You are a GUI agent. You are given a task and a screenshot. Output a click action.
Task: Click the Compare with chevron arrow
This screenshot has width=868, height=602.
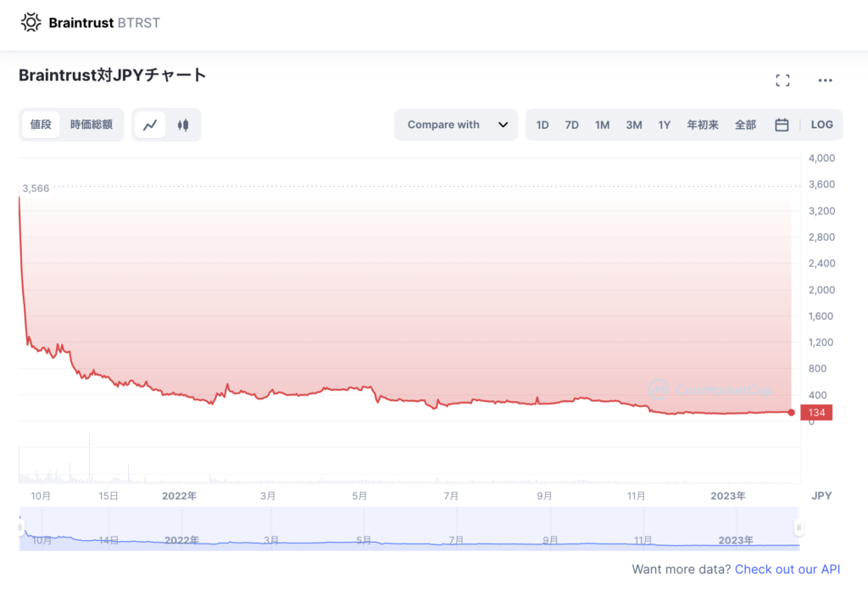pyautogui.click(x=503, y=125)
